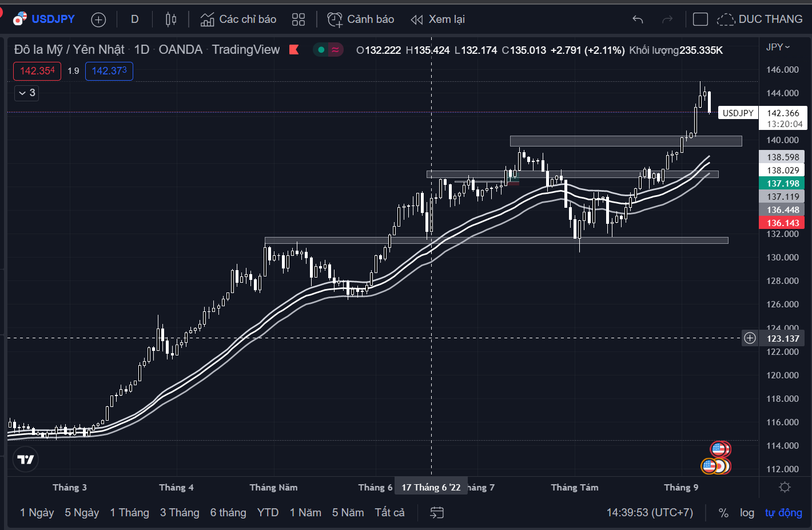Open the lower US flag event marker cluster

point(710,466)
